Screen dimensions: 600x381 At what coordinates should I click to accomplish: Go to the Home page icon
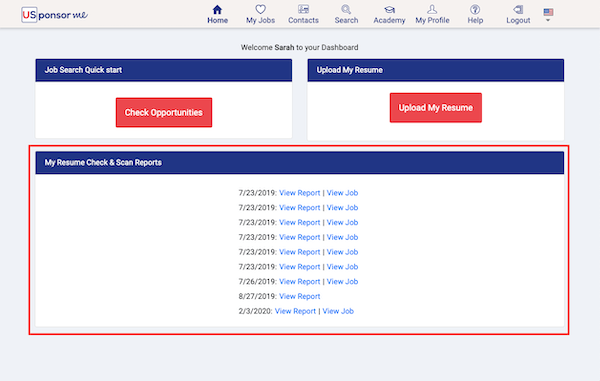(217, 10)
